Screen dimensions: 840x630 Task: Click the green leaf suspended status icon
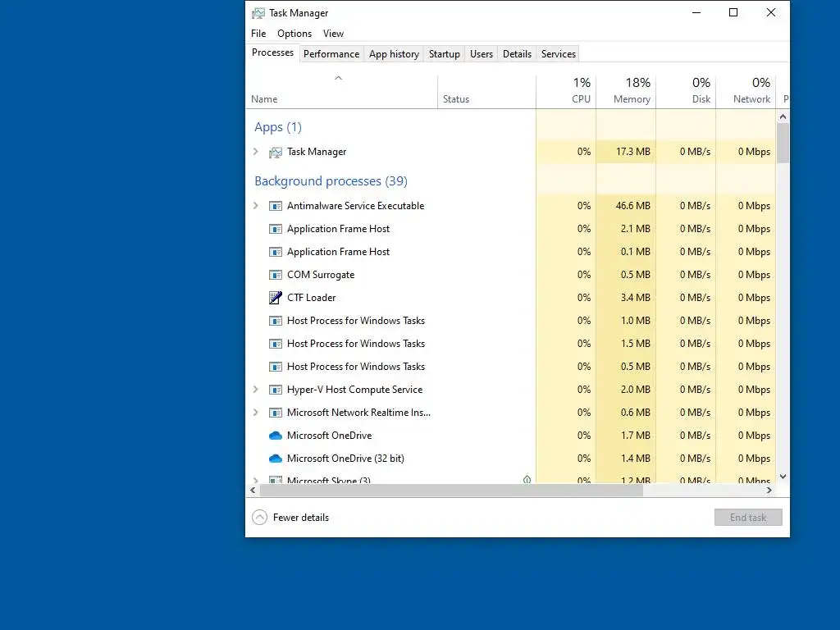click(527, 479)
